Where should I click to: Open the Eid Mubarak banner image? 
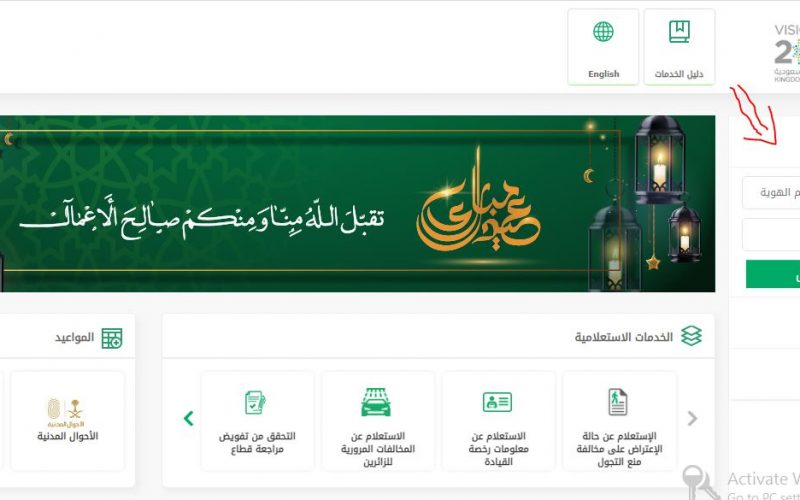click(x=357, y=204)
